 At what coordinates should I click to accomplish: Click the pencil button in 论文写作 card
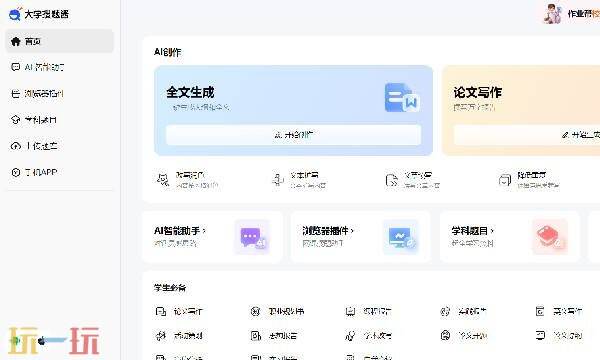coord(527,135)
